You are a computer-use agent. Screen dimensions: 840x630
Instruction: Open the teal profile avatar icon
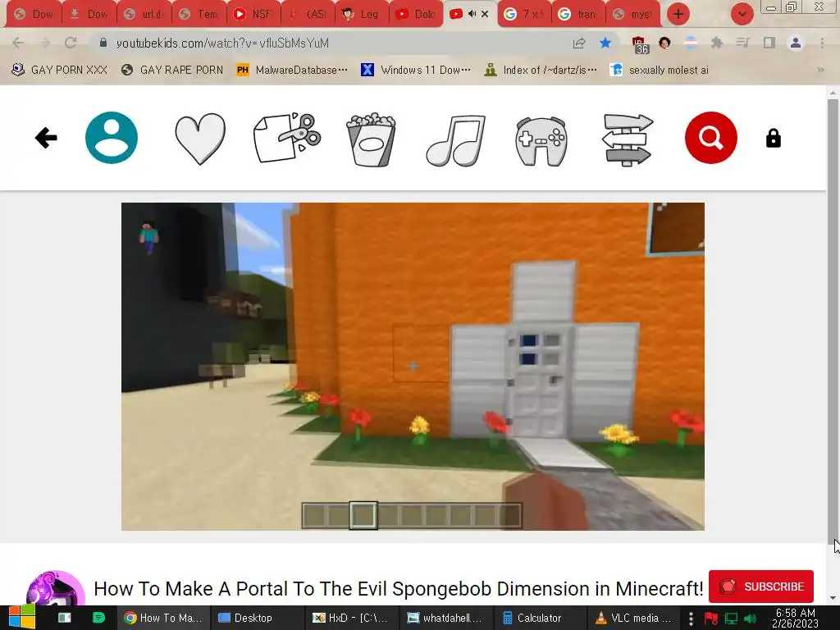(112, 138)
